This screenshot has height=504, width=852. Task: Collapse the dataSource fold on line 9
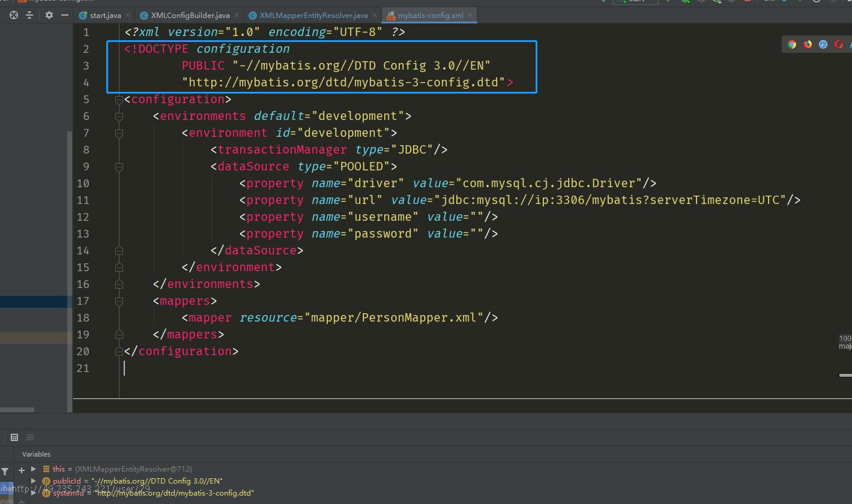[119, 167]
